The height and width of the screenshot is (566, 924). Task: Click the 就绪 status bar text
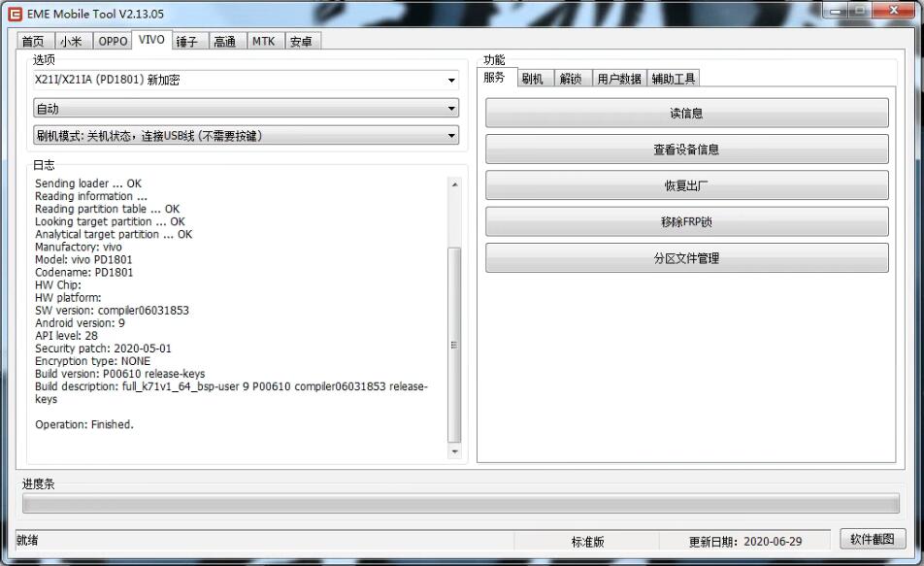click(x=27, y=540)
